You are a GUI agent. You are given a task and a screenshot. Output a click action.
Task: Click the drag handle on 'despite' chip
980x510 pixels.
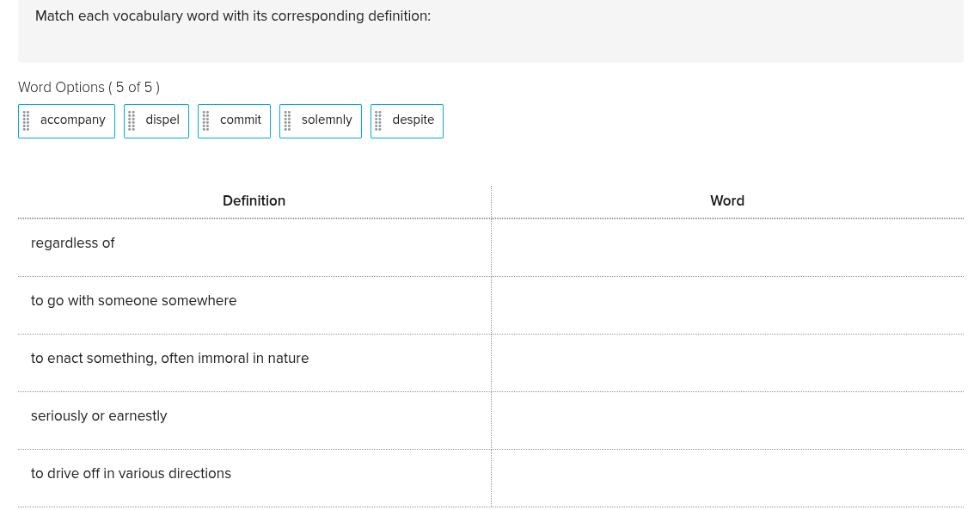point(378,120)
